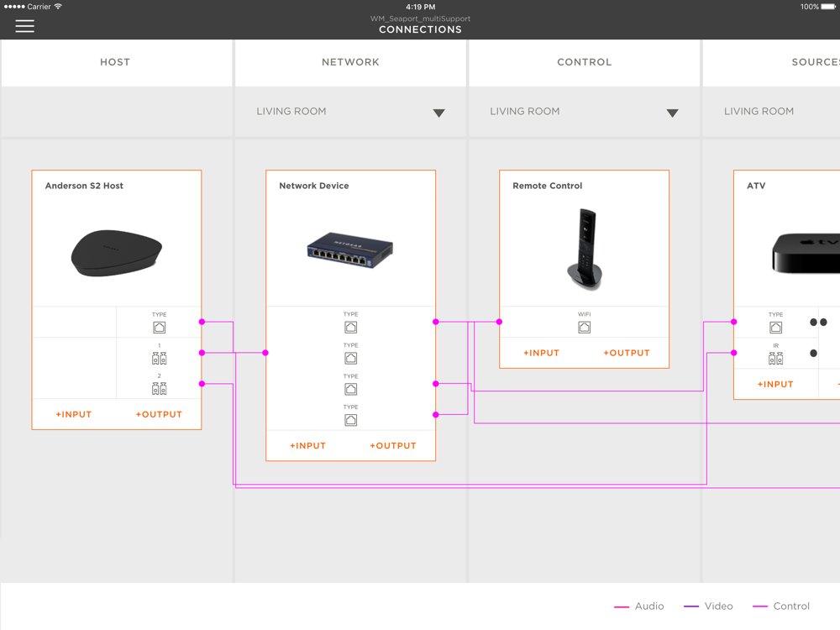The height and width of the screenshot is (630, 840).
Task: Click the Audio legend label
Action: point(649,606)
